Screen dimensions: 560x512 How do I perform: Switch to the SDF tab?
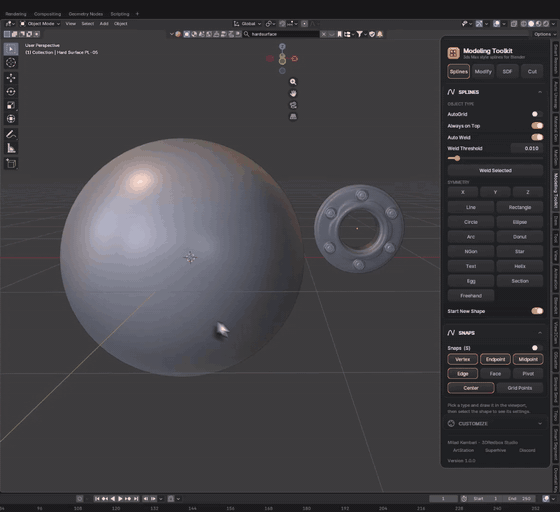(507, 71)
